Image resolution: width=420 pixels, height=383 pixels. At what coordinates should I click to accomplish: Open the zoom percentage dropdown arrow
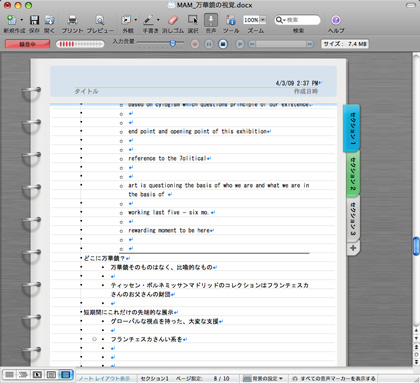tap(263, 20)
